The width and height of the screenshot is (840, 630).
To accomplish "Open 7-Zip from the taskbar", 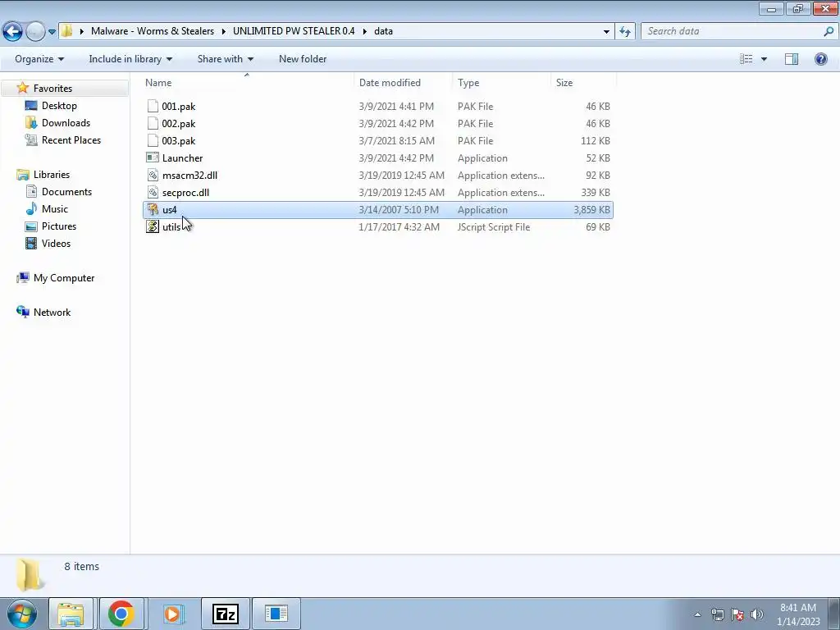I will (225, 614).
